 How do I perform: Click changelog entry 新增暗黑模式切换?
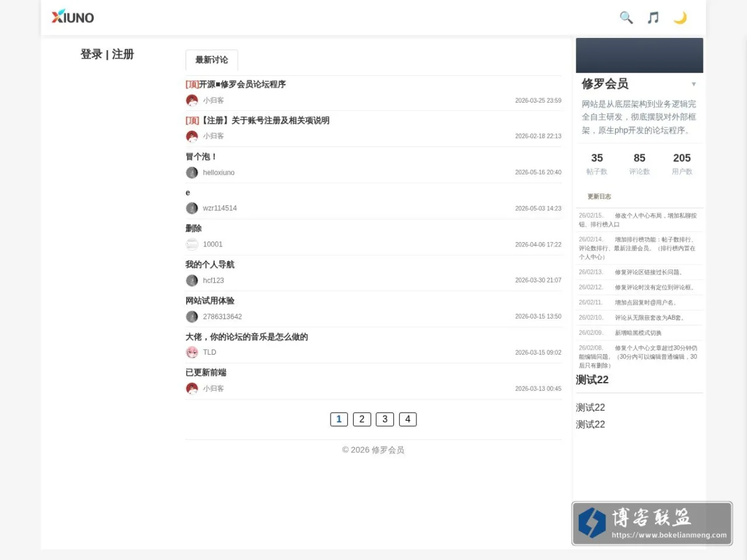pyautogui.click(x=639, y=333)
